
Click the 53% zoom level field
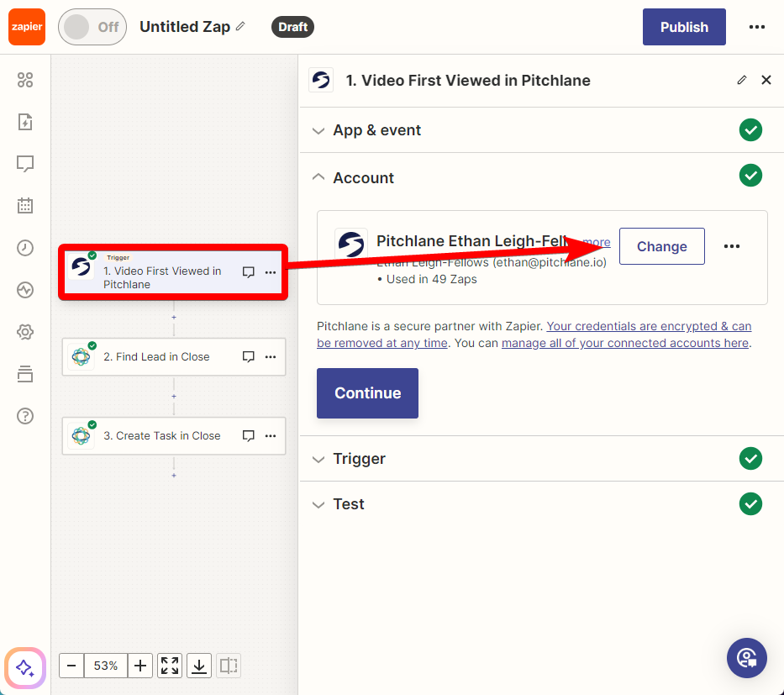[106, 666]
